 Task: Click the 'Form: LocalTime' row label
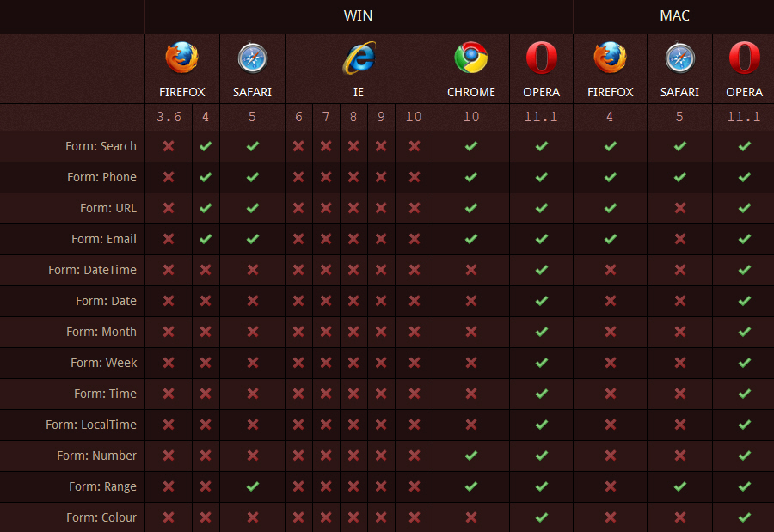[91, 425]
